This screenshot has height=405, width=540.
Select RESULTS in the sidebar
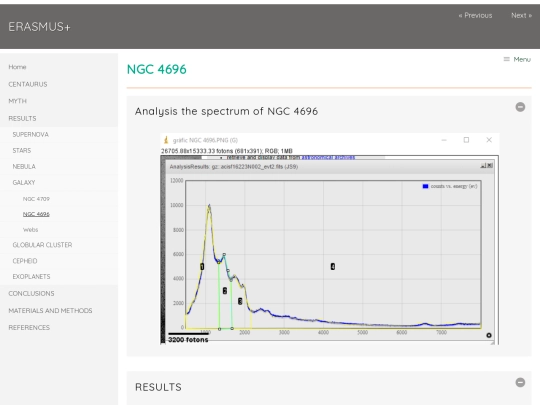[x=22, y=118]
